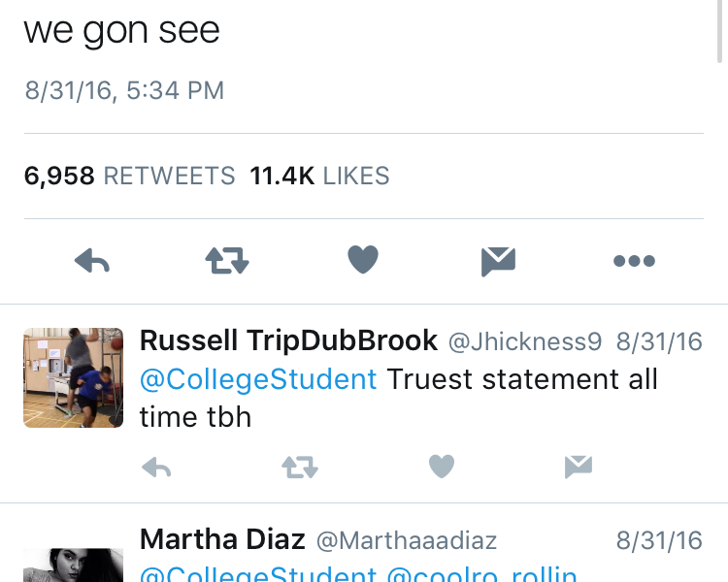Tap the 8/31/16, 5:34 PM timestamp

point(124,91)
